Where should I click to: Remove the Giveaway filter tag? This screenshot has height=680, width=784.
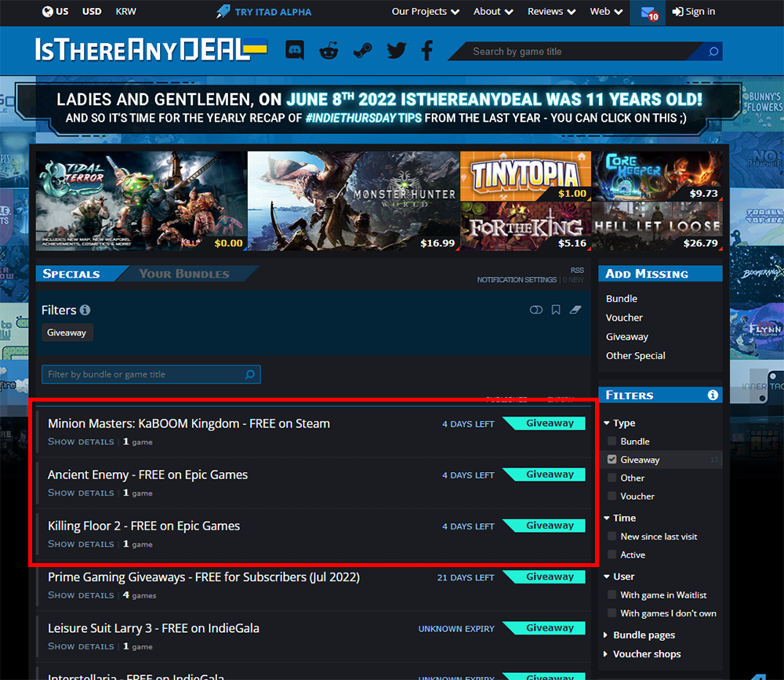click(x=67, y=333)
